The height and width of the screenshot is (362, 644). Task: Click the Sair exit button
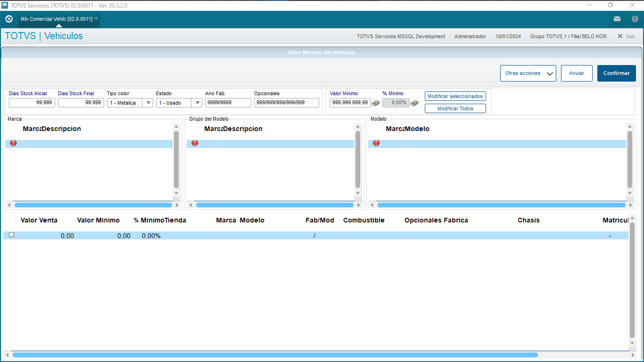click(x=627, y=36)
